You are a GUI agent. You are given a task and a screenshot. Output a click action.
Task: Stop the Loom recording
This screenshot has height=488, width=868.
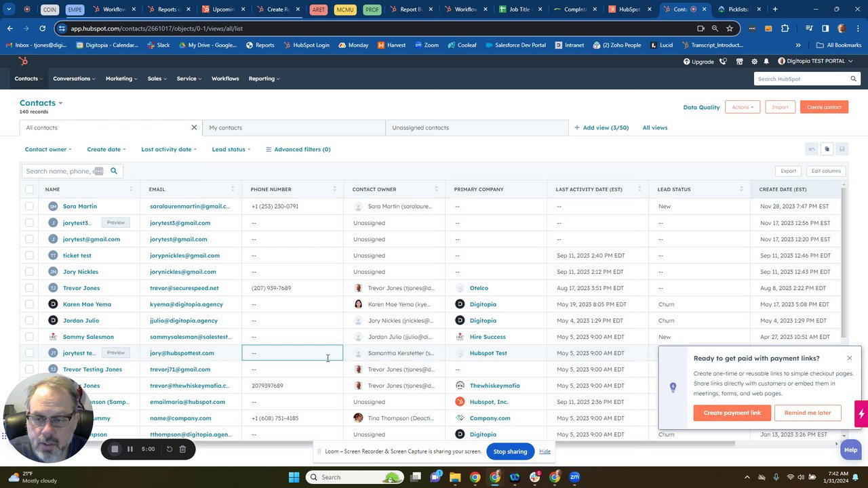[115, 449]
